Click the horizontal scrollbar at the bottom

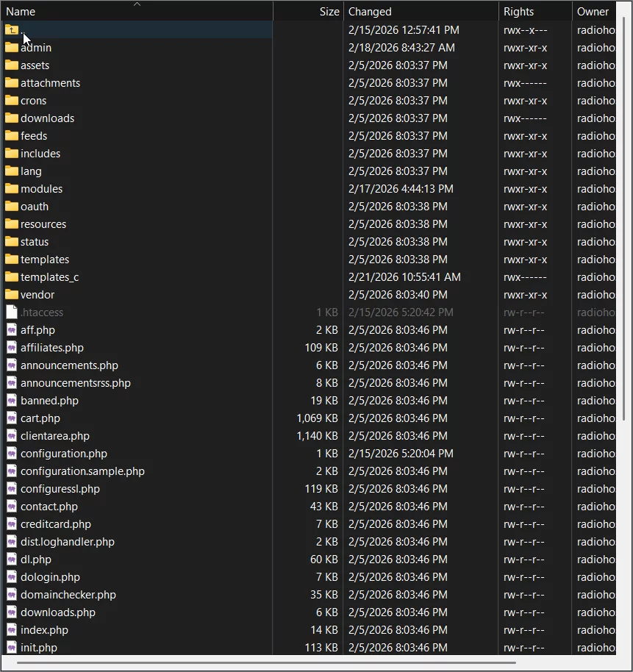[x=294, y=664]
